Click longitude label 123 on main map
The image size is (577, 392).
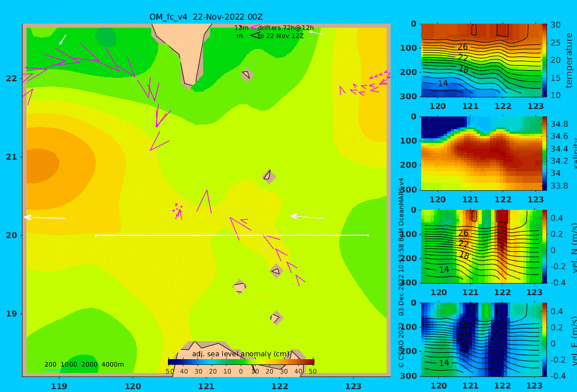354,386
